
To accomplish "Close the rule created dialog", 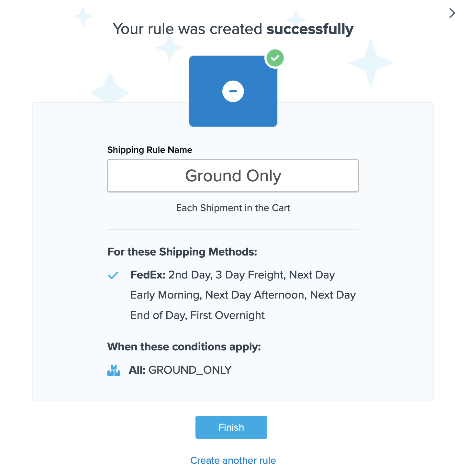I will click(452, 13).
